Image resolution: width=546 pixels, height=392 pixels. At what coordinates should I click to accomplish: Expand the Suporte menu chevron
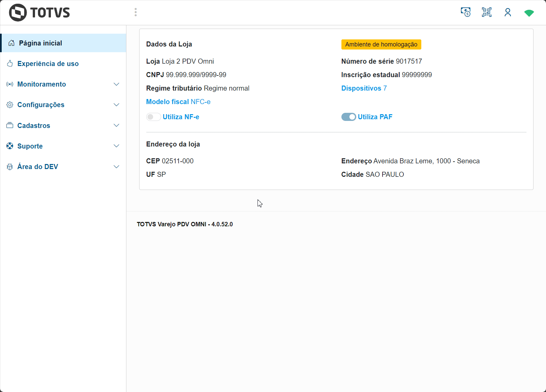116,146
